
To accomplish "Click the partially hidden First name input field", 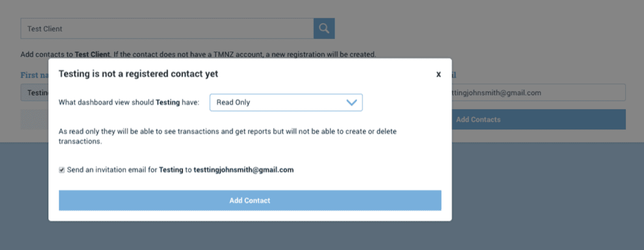I will click(35, 93).
